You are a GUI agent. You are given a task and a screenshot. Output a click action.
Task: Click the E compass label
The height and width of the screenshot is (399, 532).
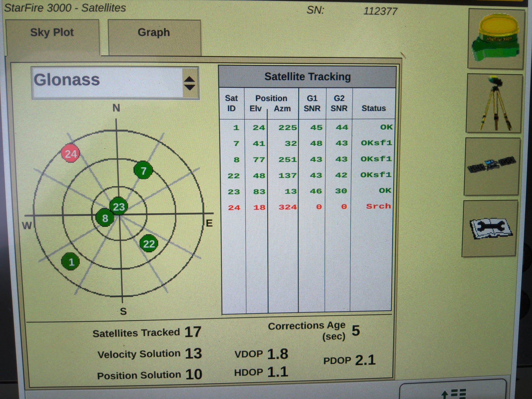pyautogui.click(x=209, y=223)
